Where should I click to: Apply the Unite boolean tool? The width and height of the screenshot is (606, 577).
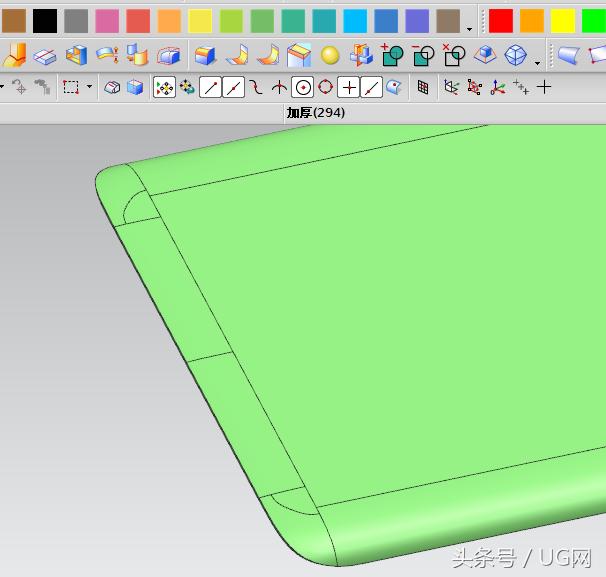[392, 55]
